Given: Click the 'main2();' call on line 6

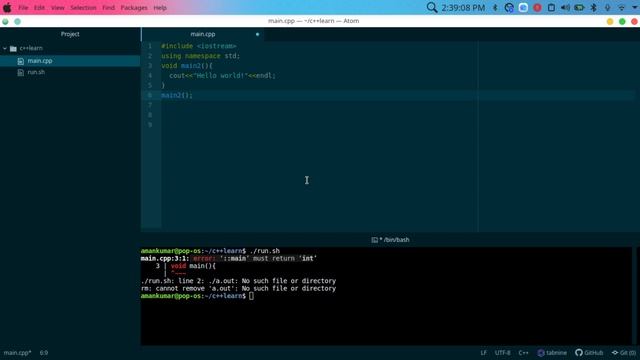Looking at the screenshot, I should pos(176,95).
